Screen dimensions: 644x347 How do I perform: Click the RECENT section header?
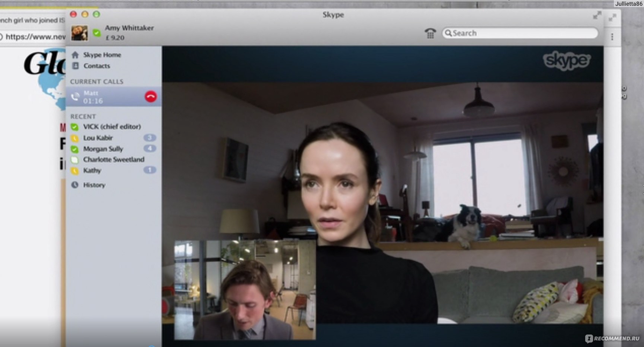(x=83, y=116)
